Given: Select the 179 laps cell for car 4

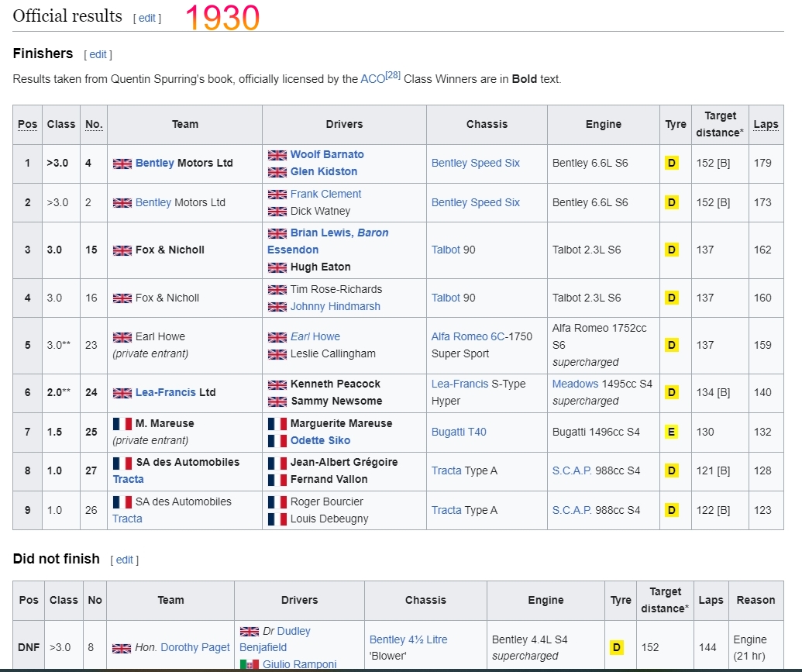Looking at the screenshot, I should [766, 164].
